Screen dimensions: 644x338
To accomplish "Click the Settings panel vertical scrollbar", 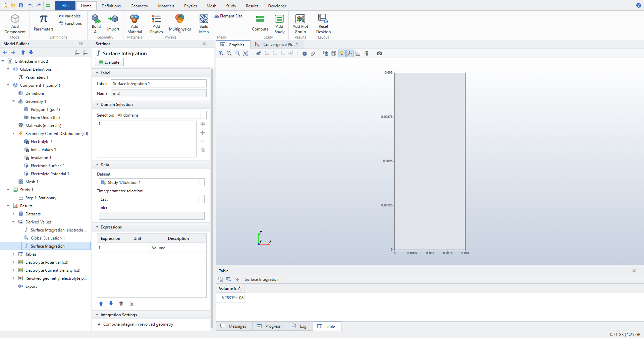I will [212, 198].
